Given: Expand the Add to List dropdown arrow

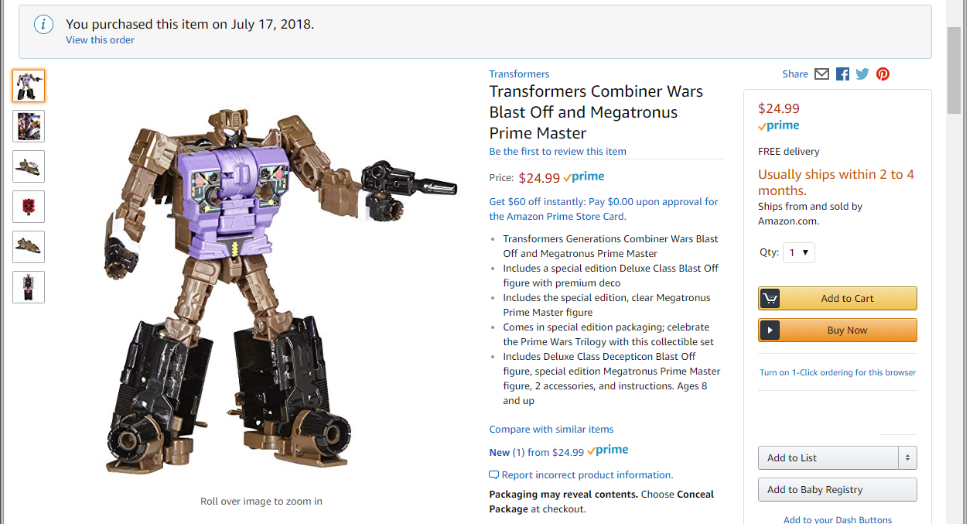Looking at the screenshot, I should pos(907,458).
